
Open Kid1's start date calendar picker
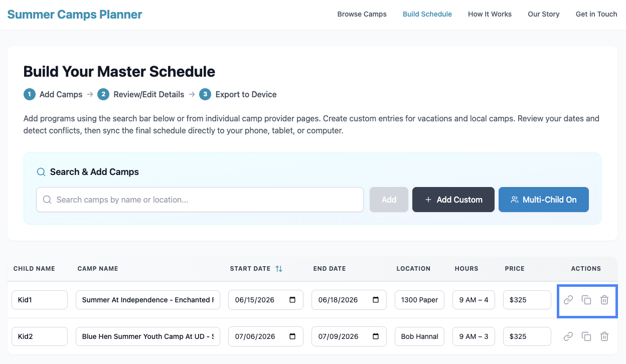point(293,300)
